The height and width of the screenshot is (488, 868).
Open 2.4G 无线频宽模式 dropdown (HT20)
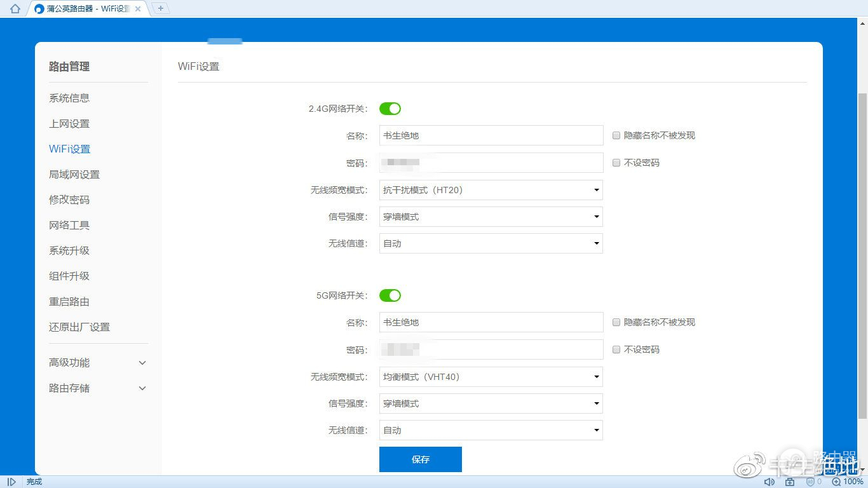[491, 190]
